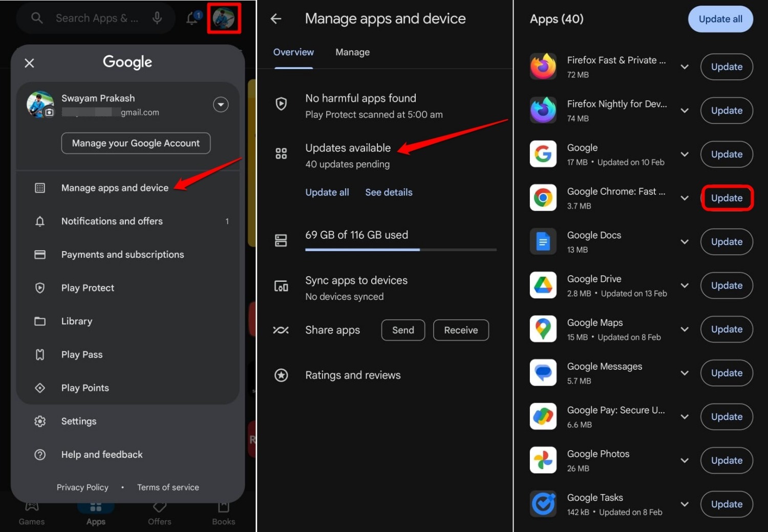Open Settings from account menu
The image size is (768, 532).
[128, 421]
